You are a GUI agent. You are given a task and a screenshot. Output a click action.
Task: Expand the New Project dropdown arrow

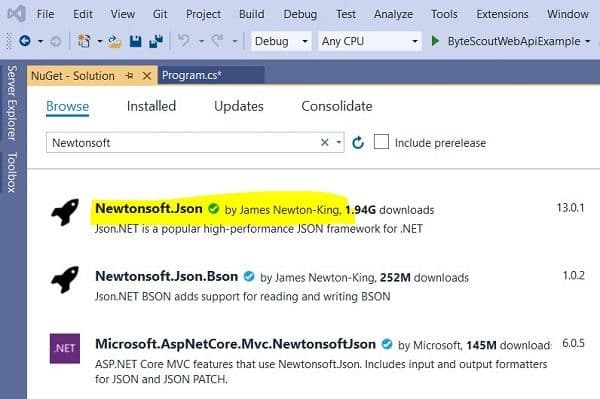pyautogui.click(x=99, y=41)
